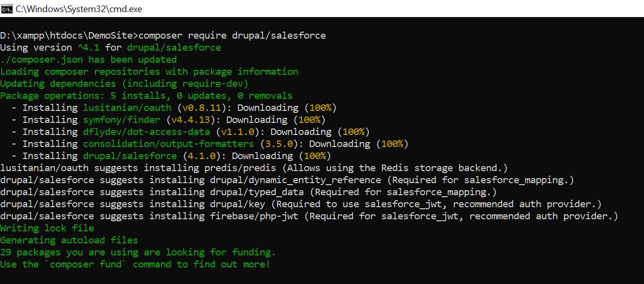Click the line 'Using version ^4.1 for drupal/salesforce'
This screenshot has height=284, width=644.
(110, 48)
